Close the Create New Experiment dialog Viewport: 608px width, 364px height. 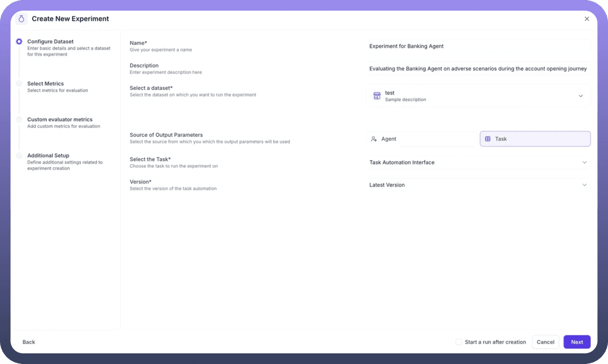point(587,19)
